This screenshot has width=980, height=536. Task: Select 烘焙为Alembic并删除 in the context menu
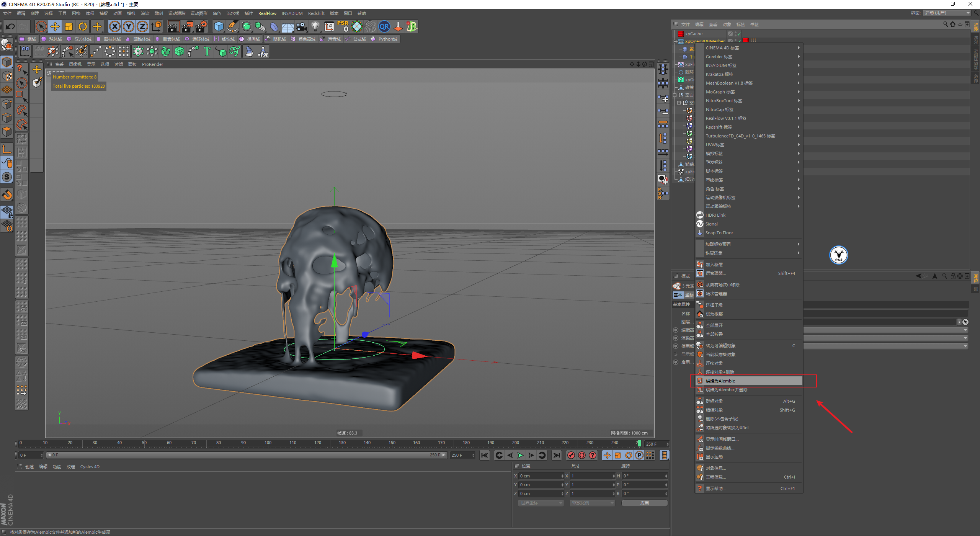[749, 390]
